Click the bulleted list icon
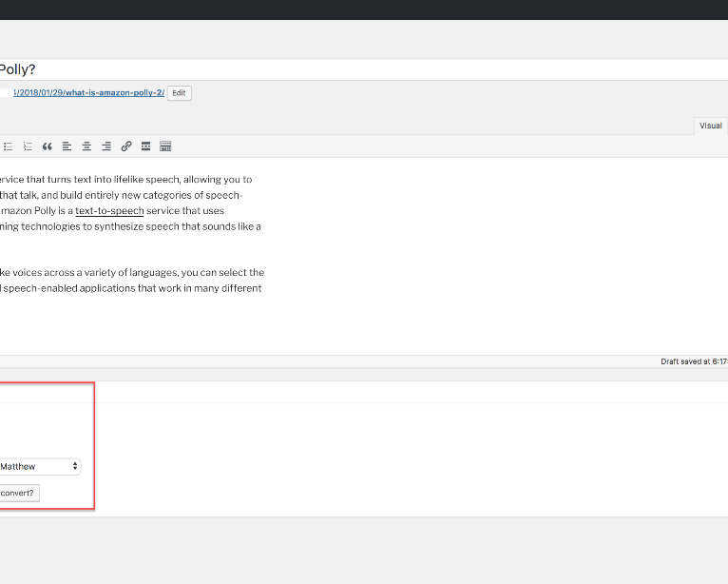 pyautogui.click(x=8, y=146)
